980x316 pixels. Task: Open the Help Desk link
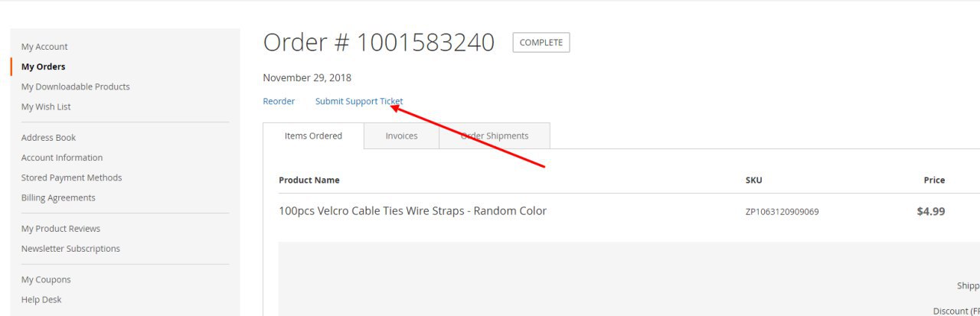click(41, 299)
